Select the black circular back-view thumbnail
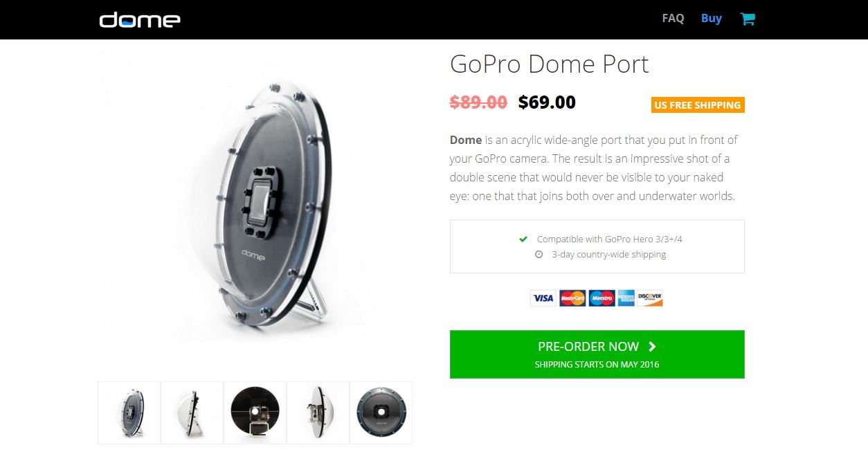 coord(255,413)
